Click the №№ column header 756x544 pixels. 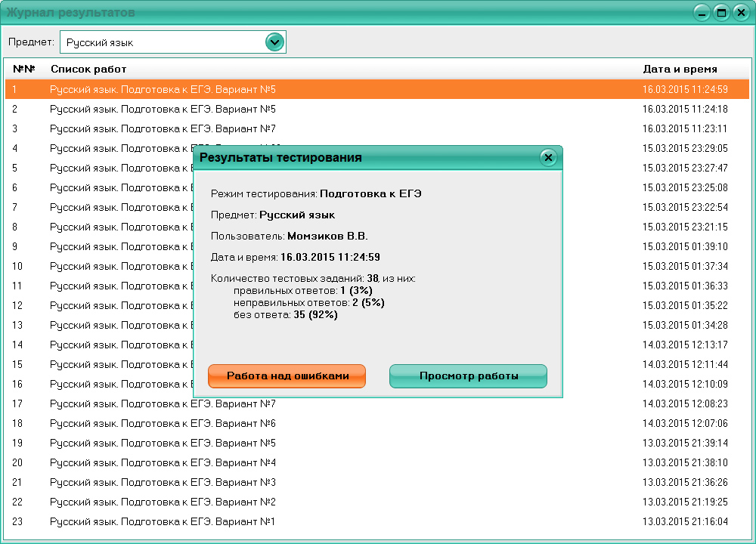pos(24,69)
